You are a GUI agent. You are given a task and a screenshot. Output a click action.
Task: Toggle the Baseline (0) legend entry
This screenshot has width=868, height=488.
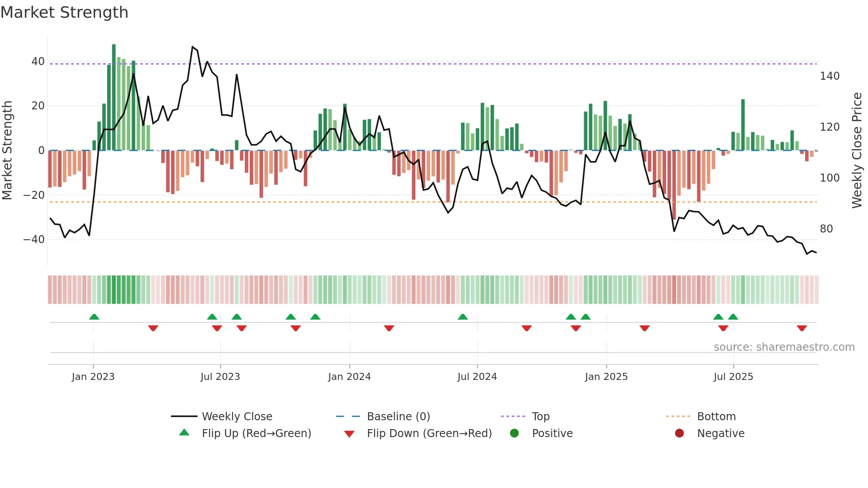click(x=398, y=416)
